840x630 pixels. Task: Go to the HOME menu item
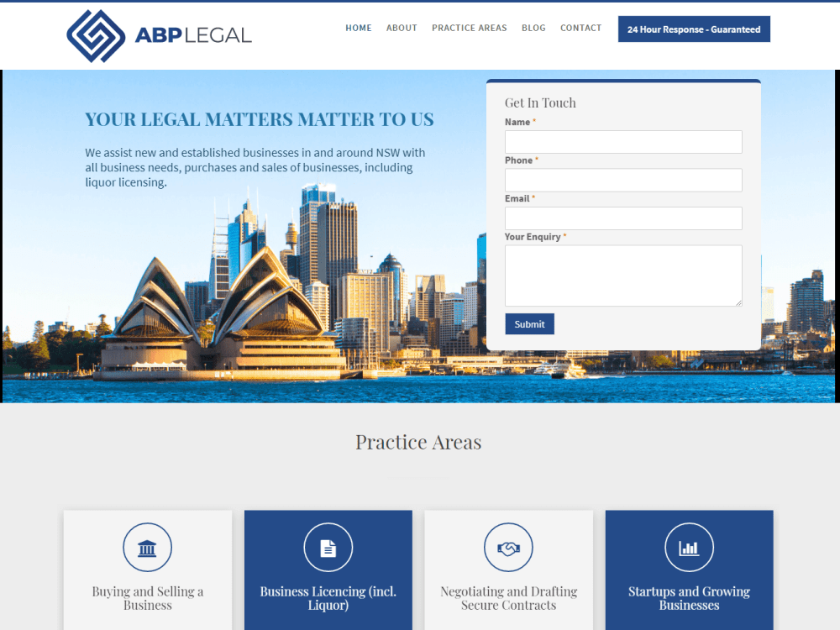359,28
